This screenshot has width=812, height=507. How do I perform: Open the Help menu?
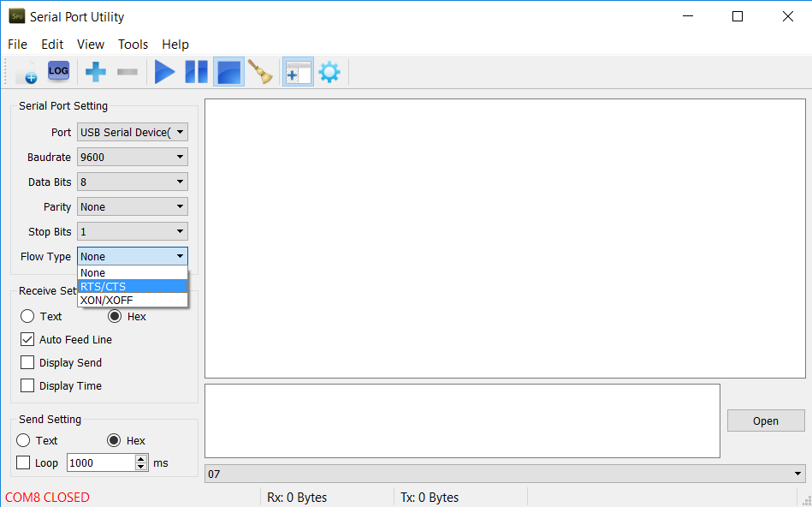click(175, 45)
